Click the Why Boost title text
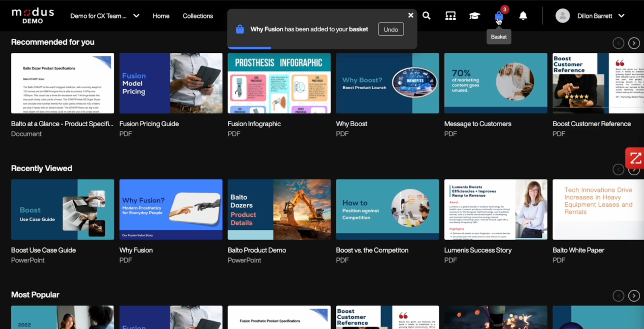This screenshot has width=644, height=329. (x=351, y=124)
